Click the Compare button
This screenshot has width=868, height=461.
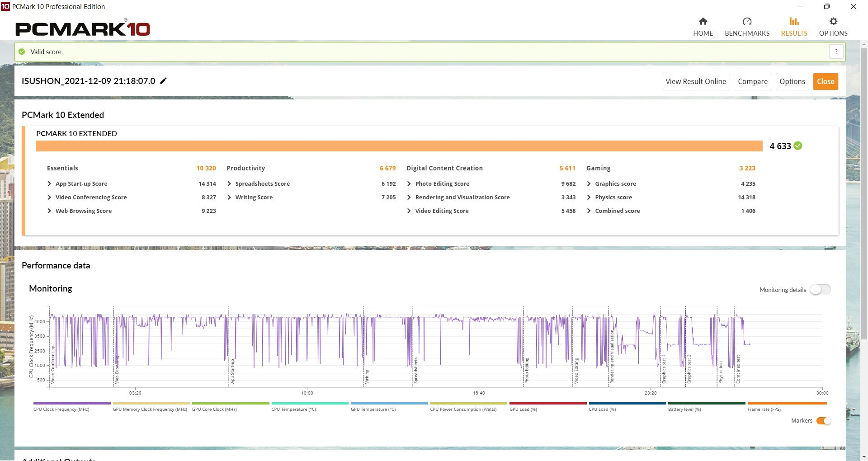point(753,81)
